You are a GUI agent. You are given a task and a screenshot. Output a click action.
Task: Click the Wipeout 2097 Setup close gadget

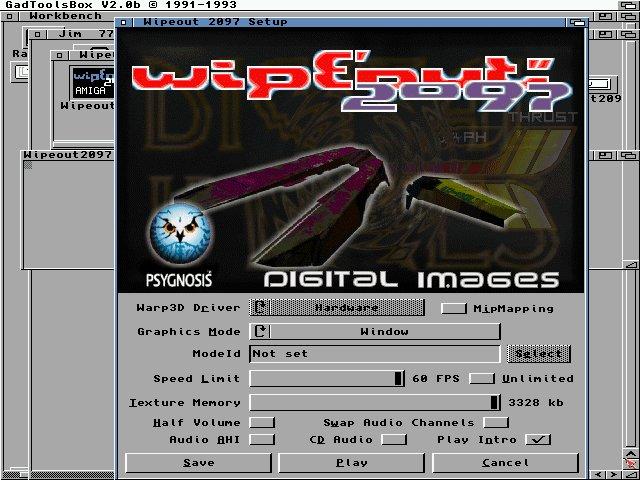tap(124, 22)
